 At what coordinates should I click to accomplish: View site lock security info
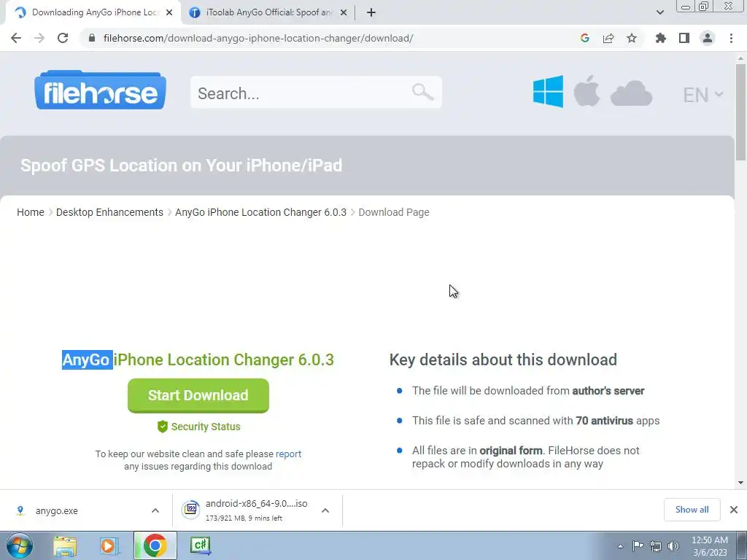[92, 38]
